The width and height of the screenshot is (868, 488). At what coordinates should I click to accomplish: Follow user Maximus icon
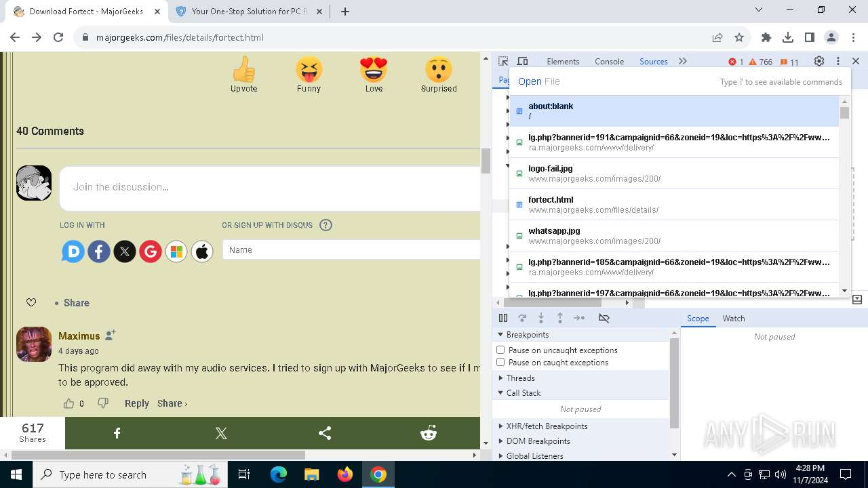click(111, 335)
